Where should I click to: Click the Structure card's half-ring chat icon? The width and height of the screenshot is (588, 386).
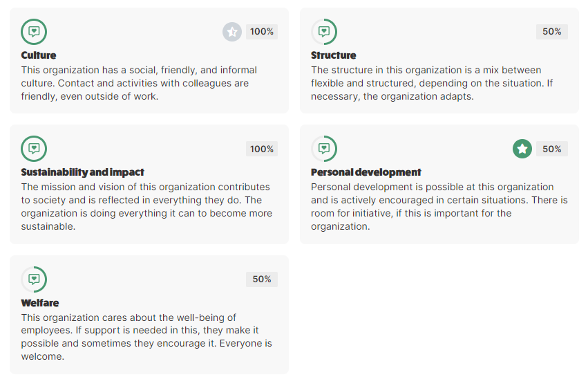(324, 32)
